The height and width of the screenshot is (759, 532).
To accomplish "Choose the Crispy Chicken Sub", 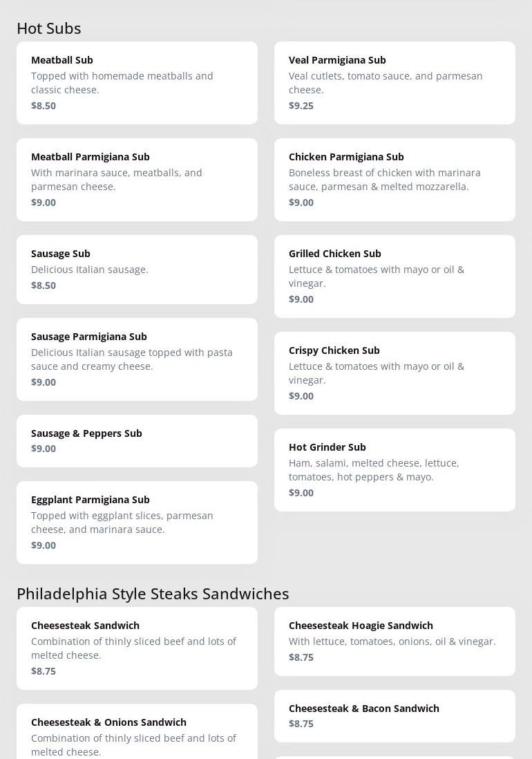I will 395,373.
